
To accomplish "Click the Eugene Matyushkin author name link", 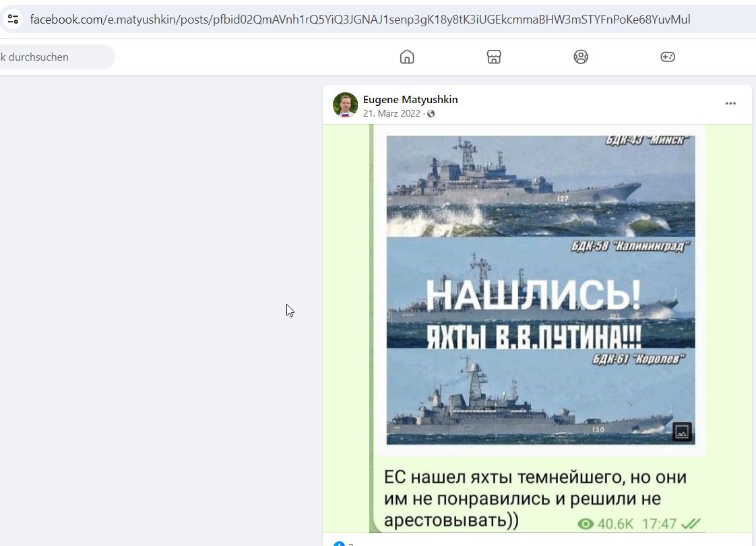I will [410, 99].
